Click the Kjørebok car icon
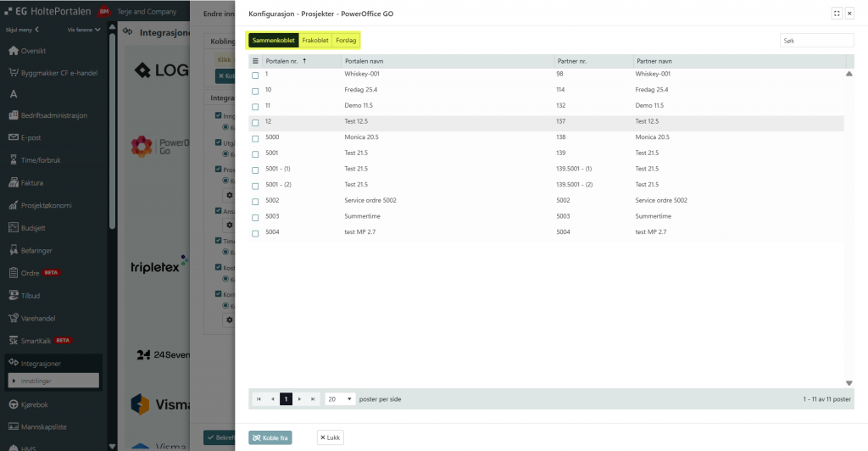The width and height of the screenshot is (868, 451). click(14, 404)
